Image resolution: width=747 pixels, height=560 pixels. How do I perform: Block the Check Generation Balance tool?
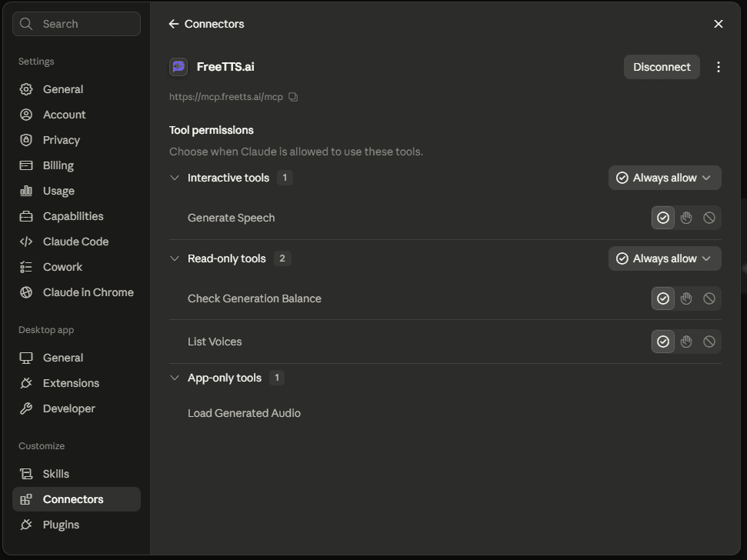[x=709, y=298]
